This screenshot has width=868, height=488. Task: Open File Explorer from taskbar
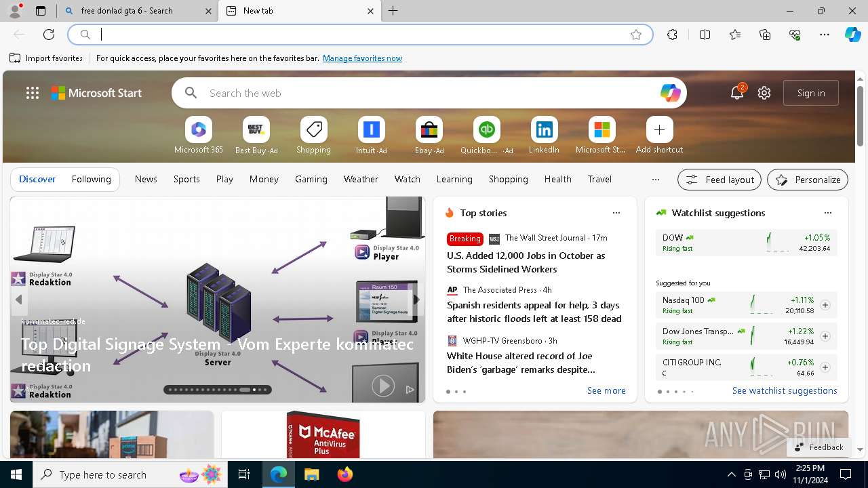pyautogui.click(x=311, y=474)
